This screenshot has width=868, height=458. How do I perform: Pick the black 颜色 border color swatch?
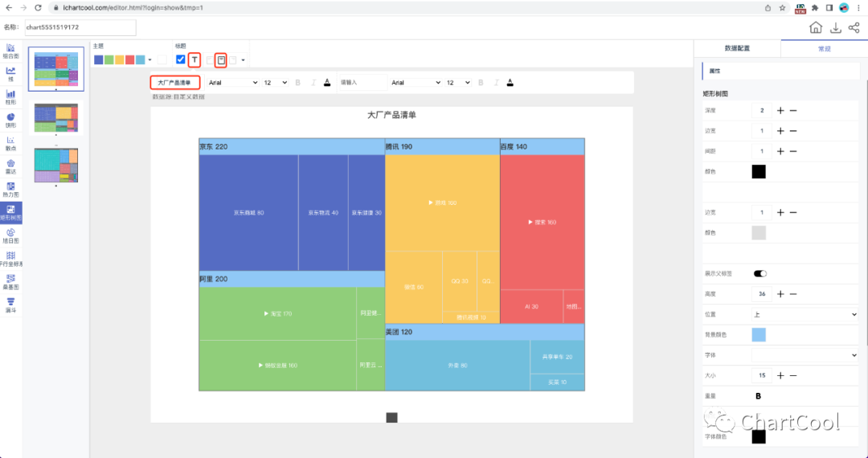point(759,171)
